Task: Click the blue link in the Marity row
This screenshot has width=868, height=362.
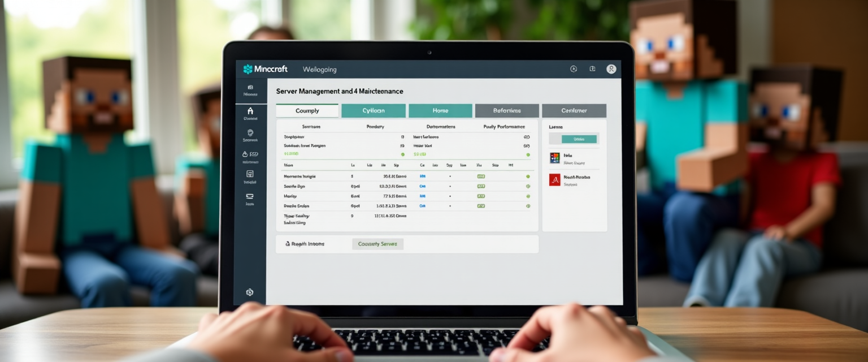Action: 423,196
